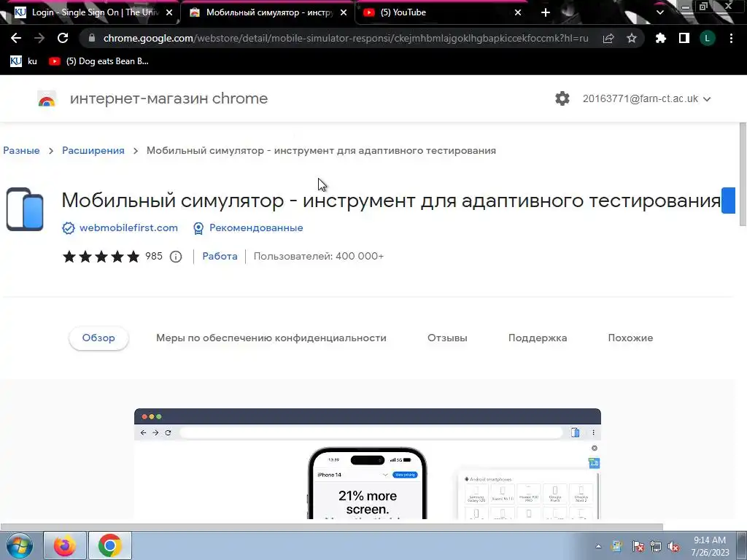Click the horizontal scrollbar at the bottom
Viewport: 747px width, 560px height.
pos(332,526)
